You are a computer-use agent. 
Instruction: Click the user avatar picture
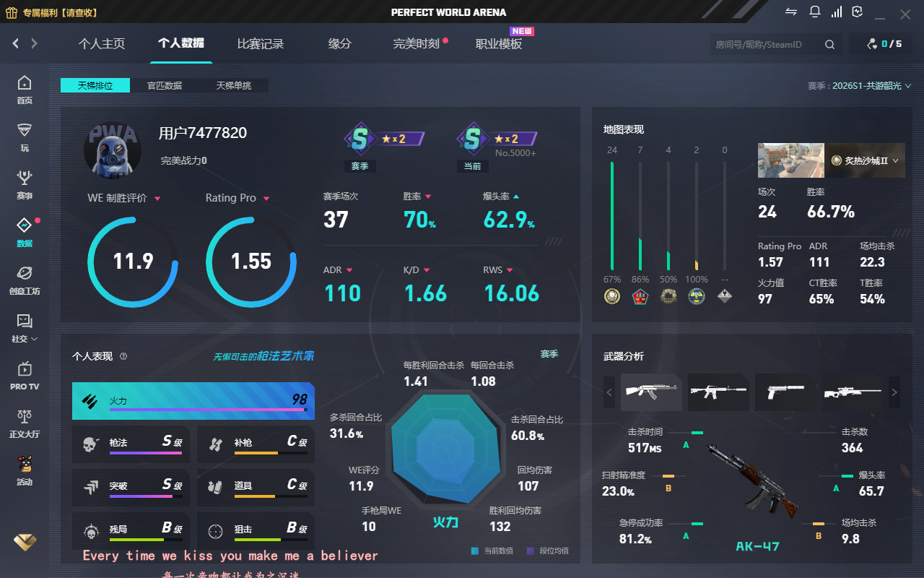[112, 150]
